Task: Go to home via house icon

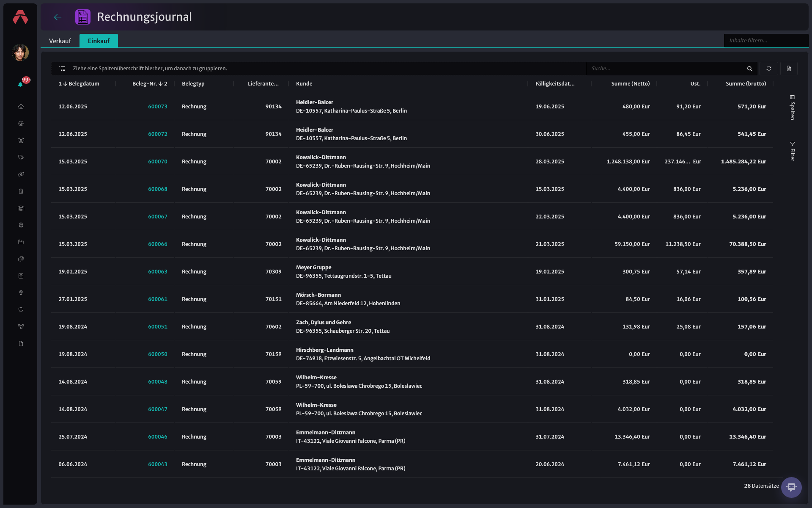Action: 21,107
